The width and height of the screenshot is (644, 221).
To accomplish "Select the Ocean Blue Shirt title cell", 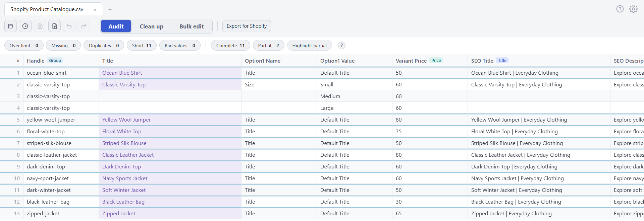I will [x=170, y=73].
